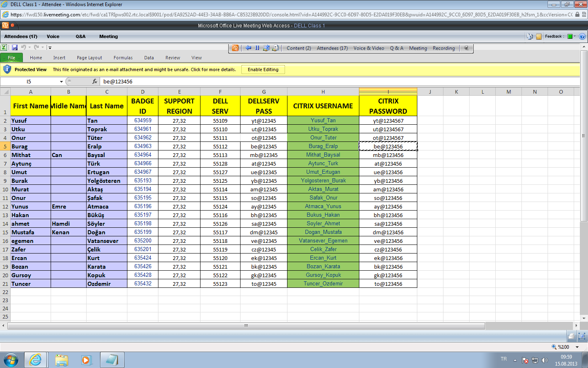Click the CITRIX USERNAME header cell

pyautogui.click(x=323, y=106)
